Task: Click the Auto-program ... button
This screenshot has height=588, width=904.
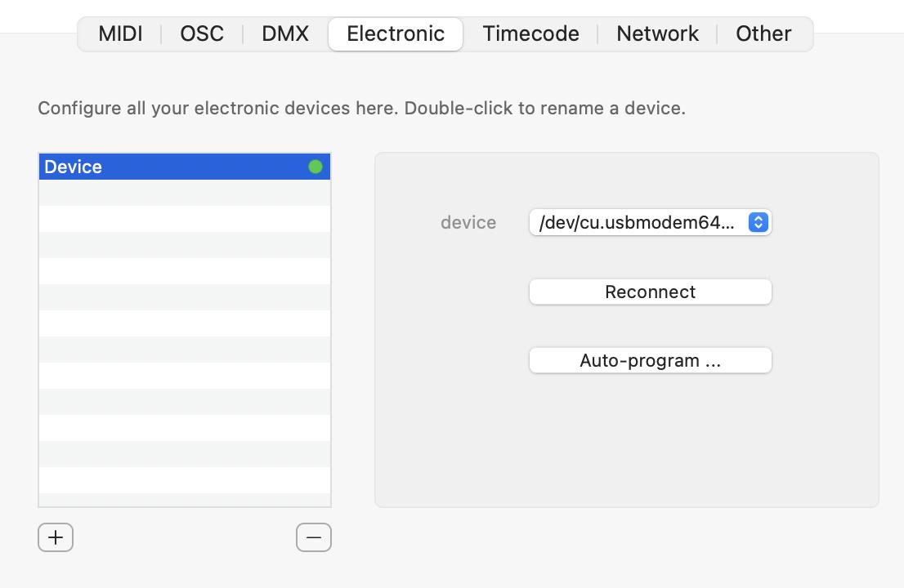Action: (651, 360)
